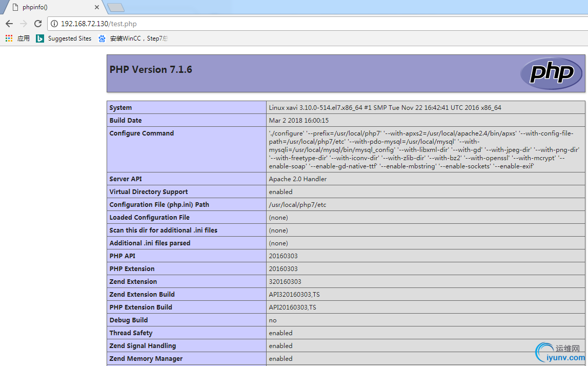Select the PHP API label
The width and height of the screenshot is (588, 366).
122,256
